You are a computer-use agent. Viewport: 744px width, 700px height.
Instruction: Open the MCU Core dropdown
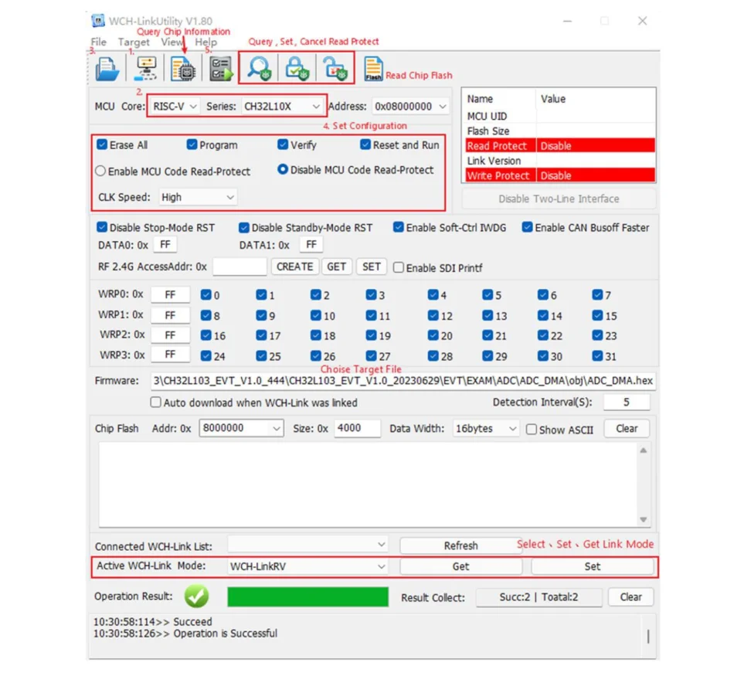point(174,107)
